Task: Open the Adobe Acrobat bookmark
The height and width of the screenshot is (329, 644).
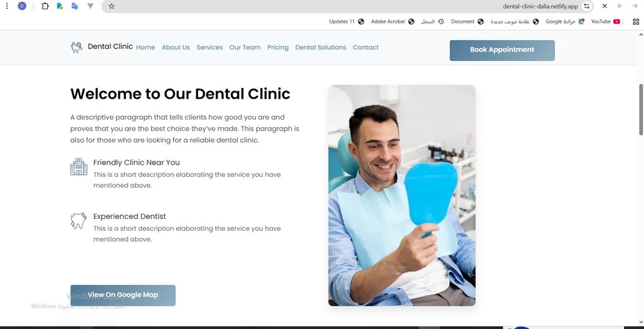Action: [x=392, y=22]
